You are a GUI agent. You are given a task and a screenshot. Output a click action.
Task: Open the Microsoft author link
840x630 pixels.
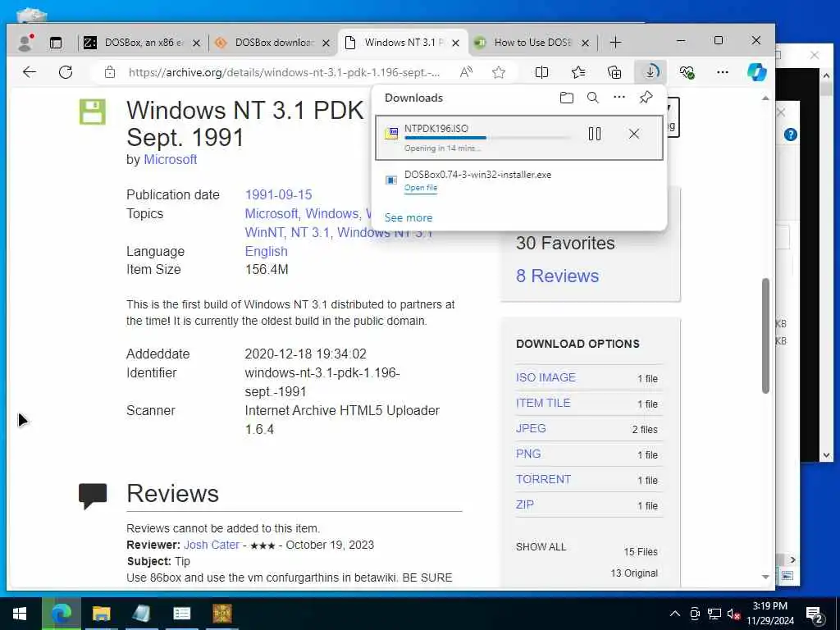(171, 160)
